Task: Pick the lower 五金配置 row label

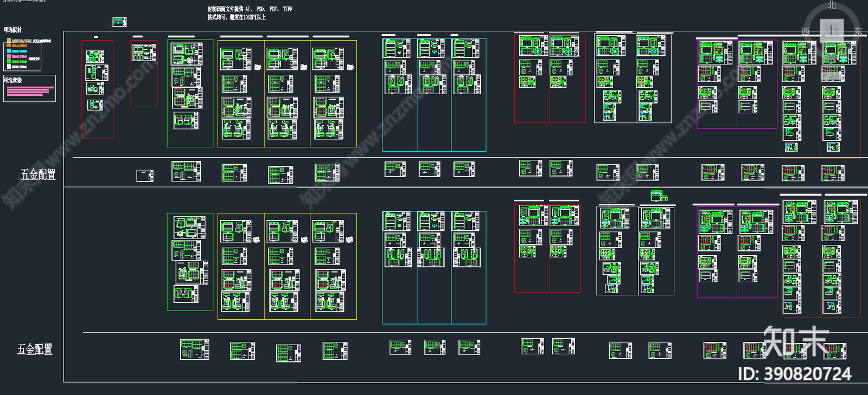Action: [x=35, y=349]
